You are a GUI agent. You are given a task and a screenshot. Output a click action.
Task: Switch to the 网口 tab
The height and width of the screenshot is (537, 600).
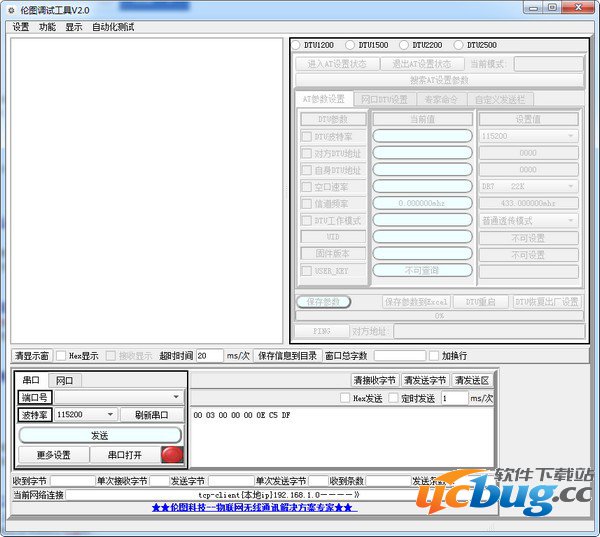[x=64, y=381]
